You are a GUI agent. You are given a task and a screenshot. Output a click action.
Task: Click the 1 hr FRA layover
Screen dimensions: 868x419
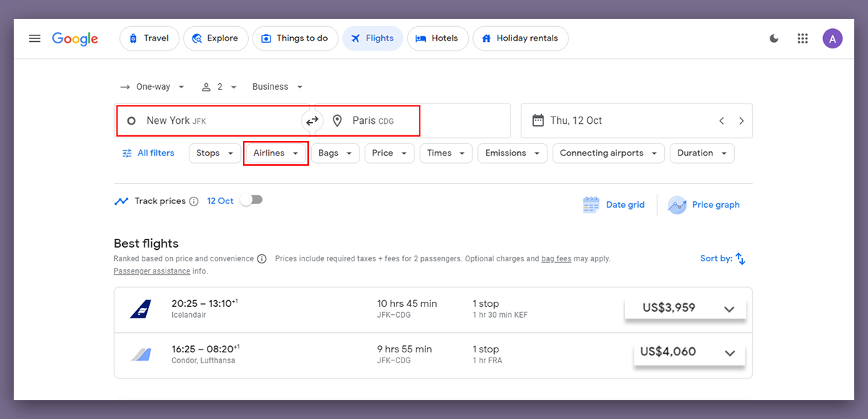(488, 360)
